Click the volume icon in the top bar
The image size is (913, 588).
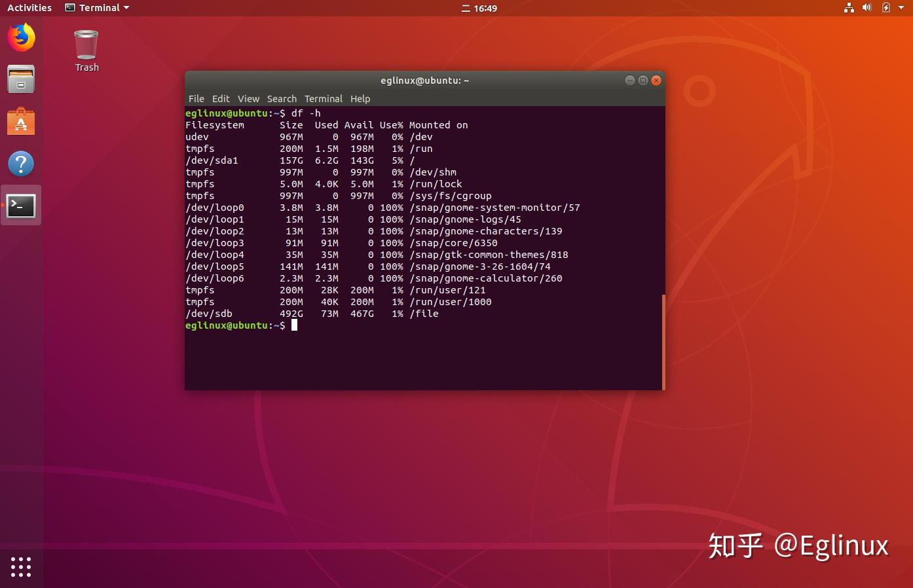point(866,8)
